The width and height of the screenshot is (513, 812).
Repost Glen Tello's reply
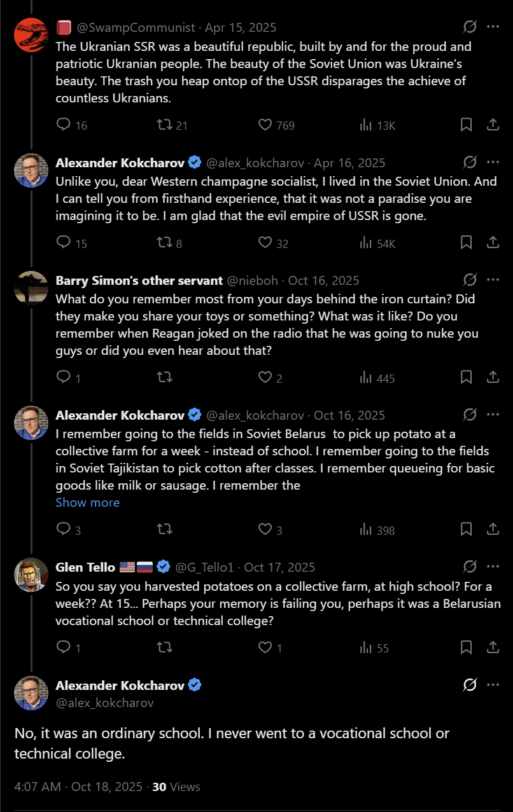tap(164, 647)
